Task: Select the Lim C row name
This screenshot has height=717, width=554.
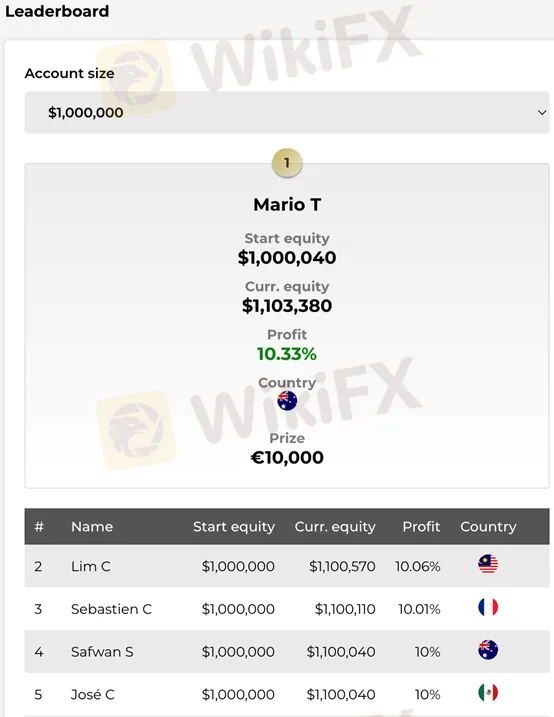Action: coord(91,567)
